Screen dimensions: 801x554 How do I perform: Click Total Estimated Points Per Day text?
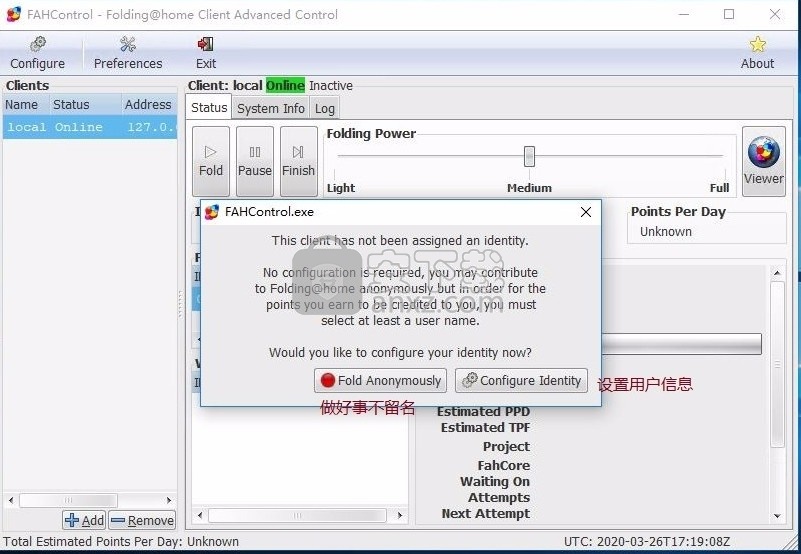121,541
